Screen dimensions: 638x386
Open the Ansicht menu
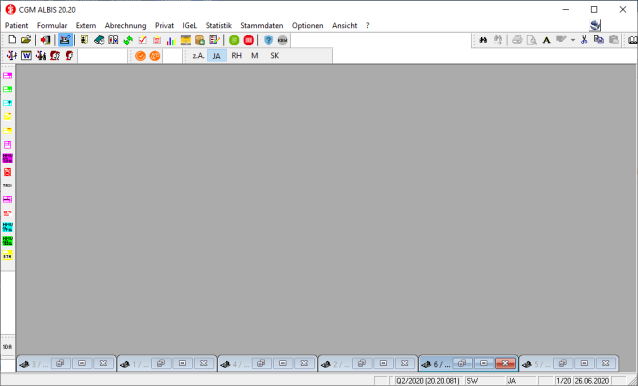click(x=345, y=26)
